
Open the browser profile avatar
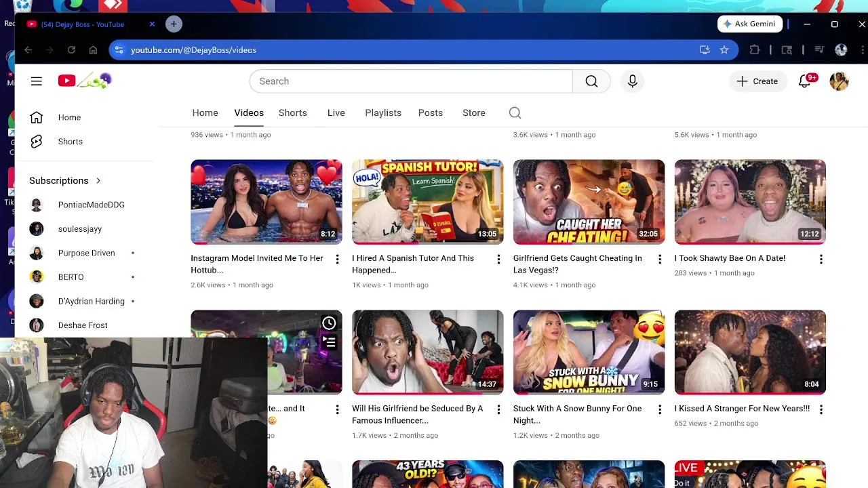click(841, 50)
